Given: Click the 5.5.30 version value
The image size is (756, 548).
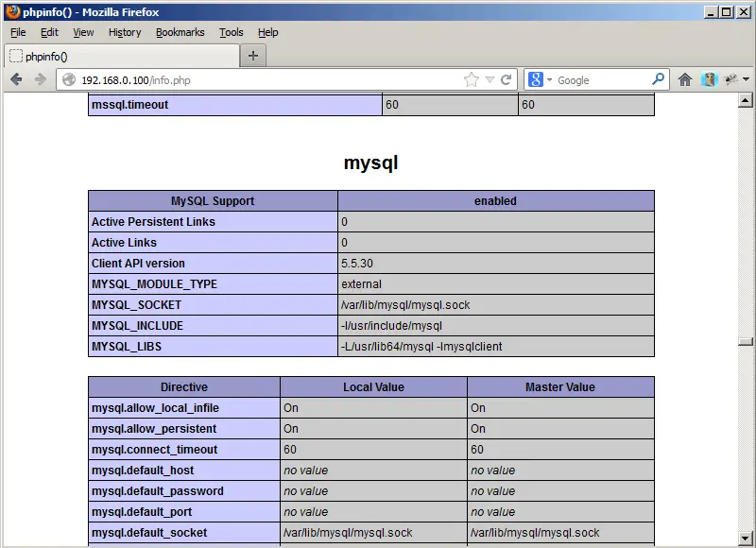Looking at the screenshot, I should 357,264.
